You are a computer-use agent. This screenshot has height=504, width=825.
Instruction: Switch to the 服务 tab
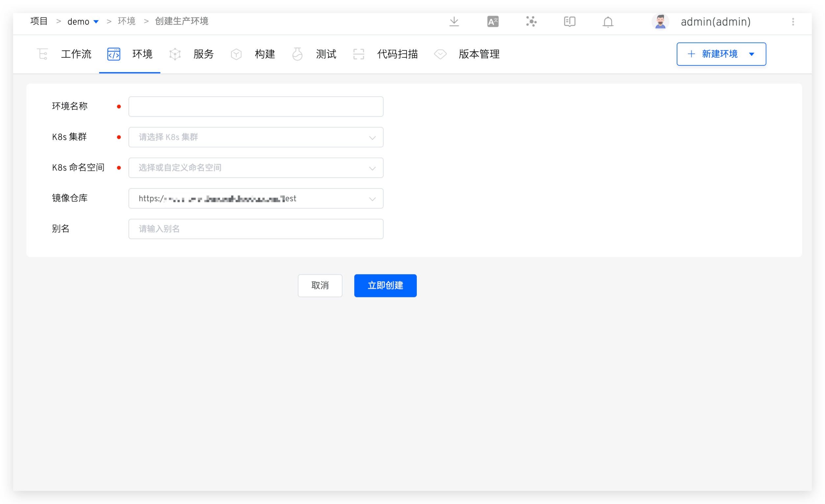click(203, 54)
